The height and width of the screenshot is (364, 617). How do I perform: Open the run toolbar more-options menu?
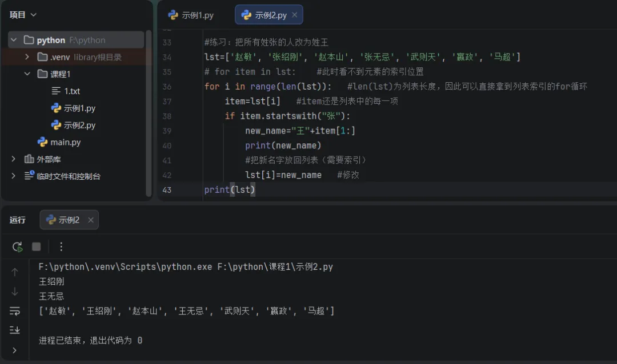pyautogui.click(x=61, y=246)
